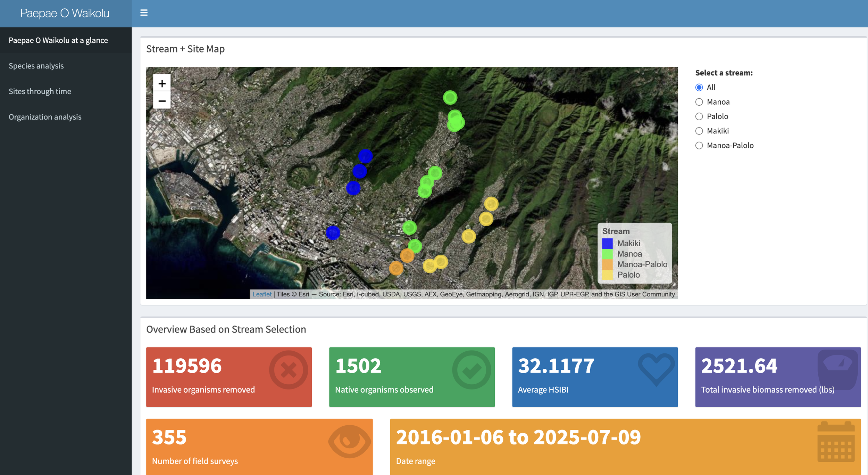868x475 pixels.
Task: Click the northernmost green Manoa site marker
Action: point(450,98)
